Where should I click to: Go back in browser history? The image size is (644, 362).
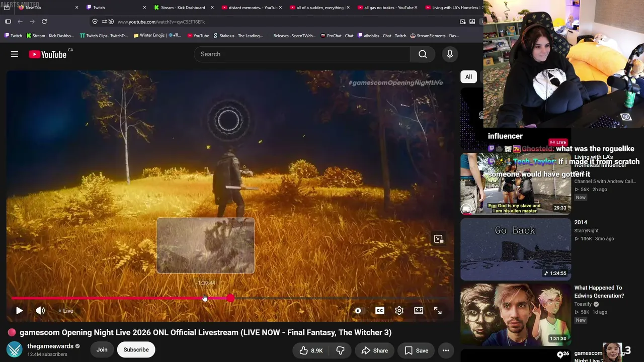coord(20,22)
